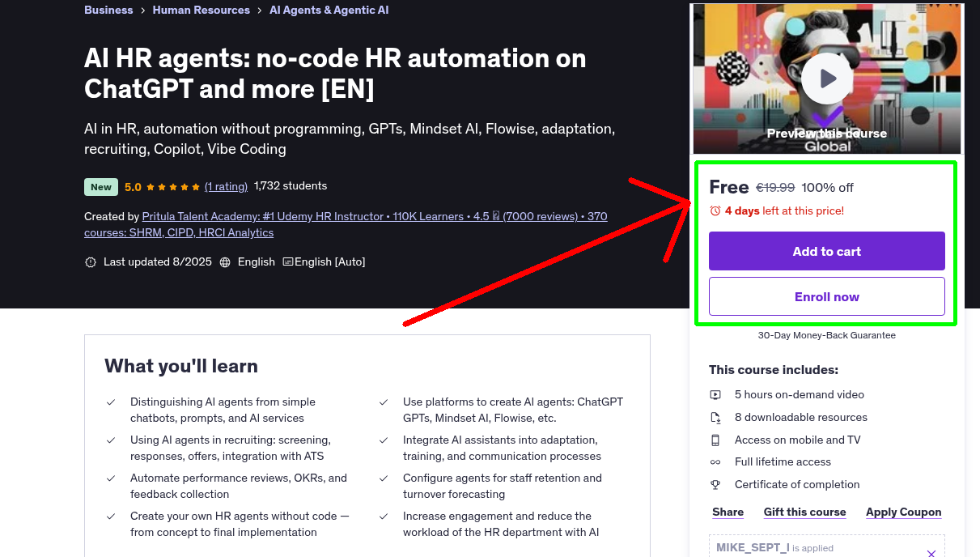The image size is (980, 557).
Task: Click the English [Auto] caption text
Action: [329, 262]
